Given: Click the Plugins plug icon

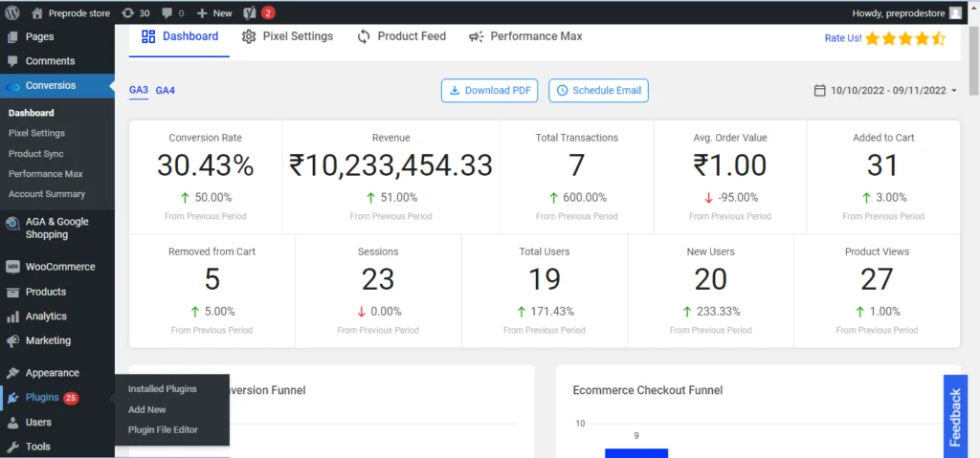Looking at the screenshot, I should (x=12, y=398).
